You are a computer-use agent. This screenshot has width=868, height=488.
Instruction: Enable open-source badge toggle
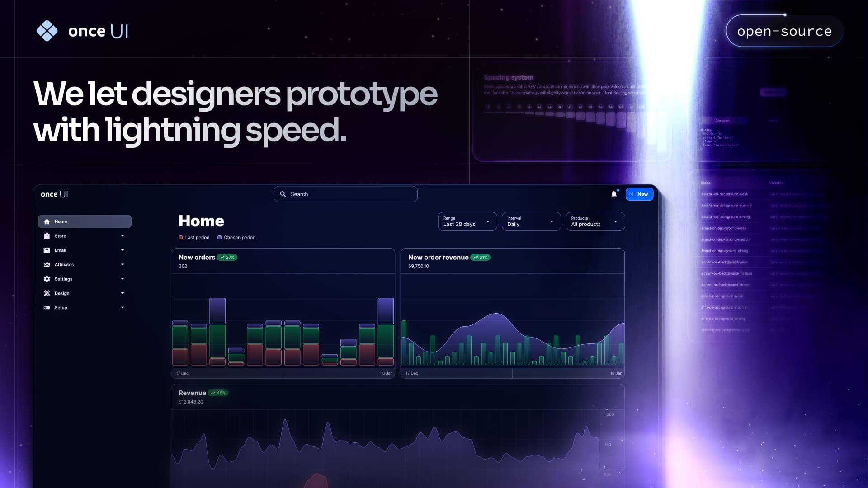pyautogui.click(x=783, y=30)
